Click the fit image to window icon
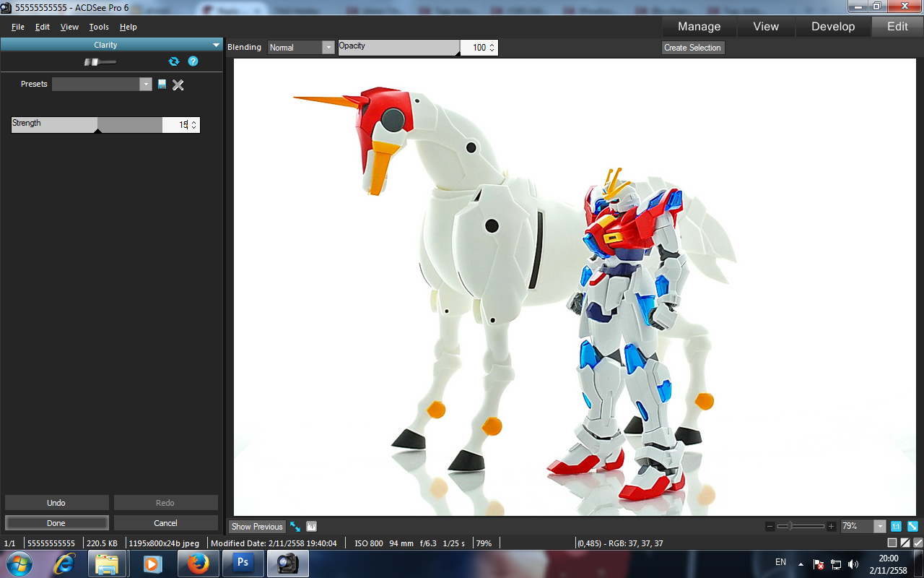This screenshot has width=924, height=578. tap(912, 527)
